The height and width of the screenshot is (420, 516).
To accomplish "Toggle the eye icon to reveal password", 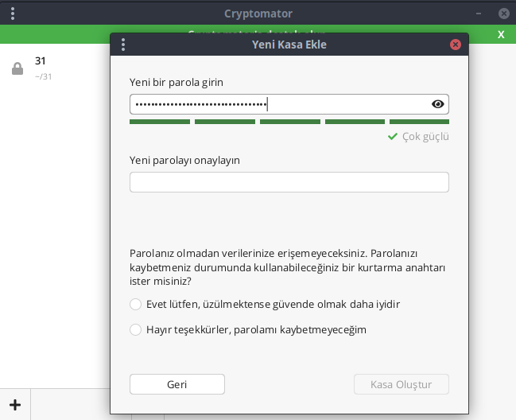I will [437, 104].
